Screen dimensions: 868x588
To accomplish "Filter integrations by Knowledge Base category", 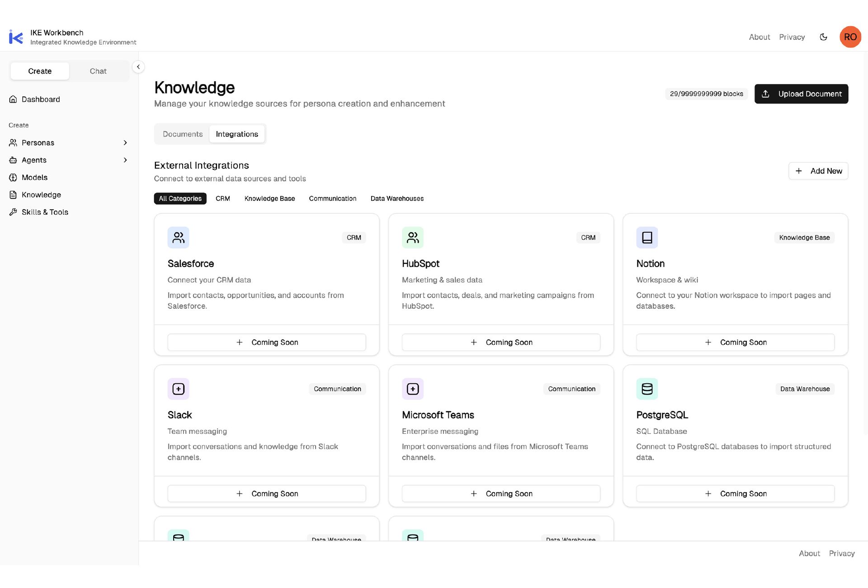I will coord(270,198).
